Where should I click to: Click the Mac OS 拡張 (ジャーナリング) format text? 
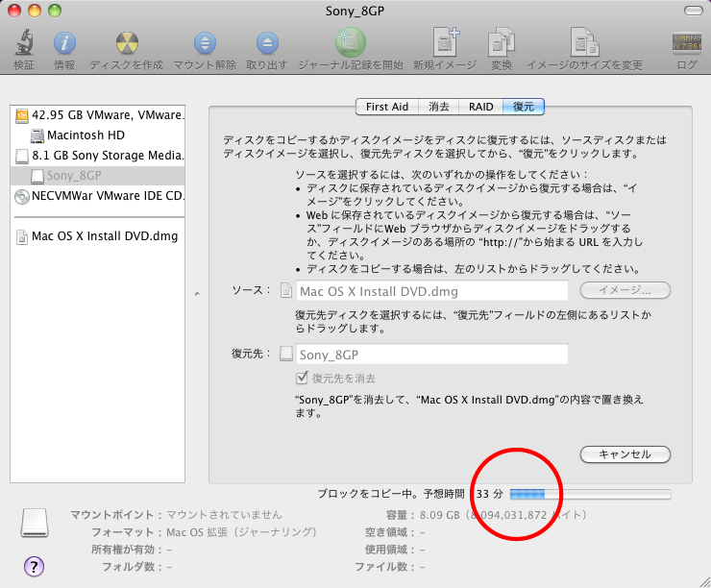point(242,532)
